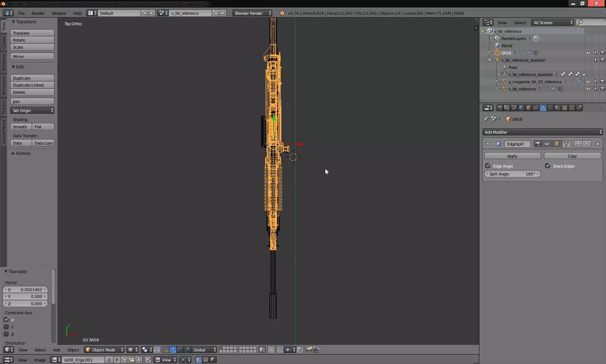Open the Particles properties tab

(x=572, y=108)
